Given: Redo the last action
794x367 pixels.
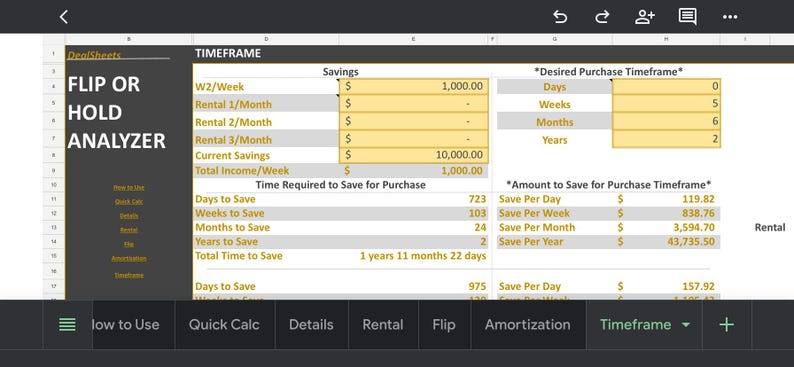Looking at the screenshot, I should pyautogui.click(x=602, y=17).
